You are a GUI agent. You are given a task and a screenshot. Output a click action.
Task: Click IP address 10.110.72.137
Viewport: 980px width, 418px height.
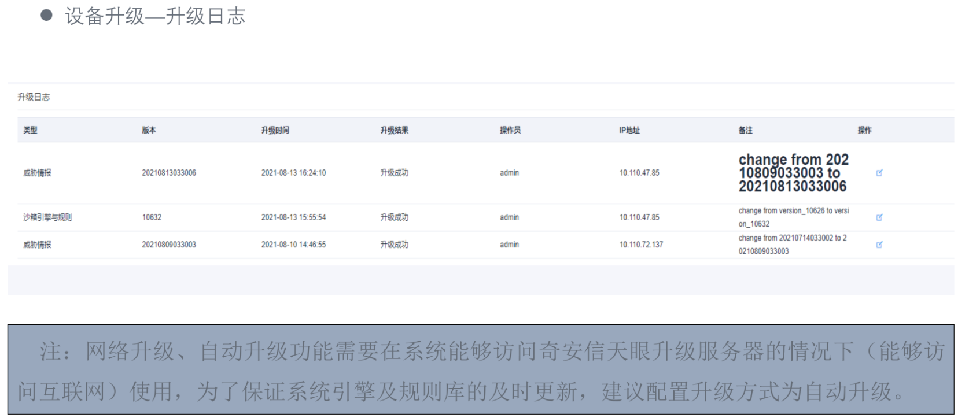pyautogui.click(x=641, y=245)
